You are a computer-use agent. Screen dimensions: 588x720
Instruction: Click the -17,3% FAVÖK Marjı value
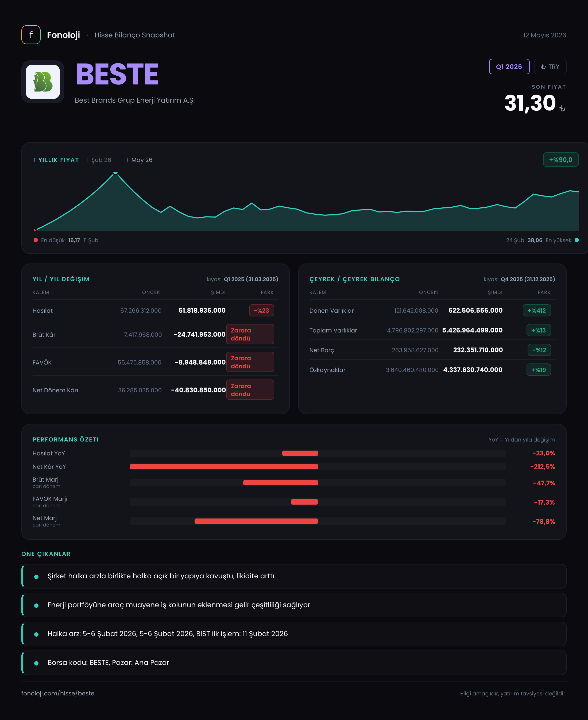544,502
